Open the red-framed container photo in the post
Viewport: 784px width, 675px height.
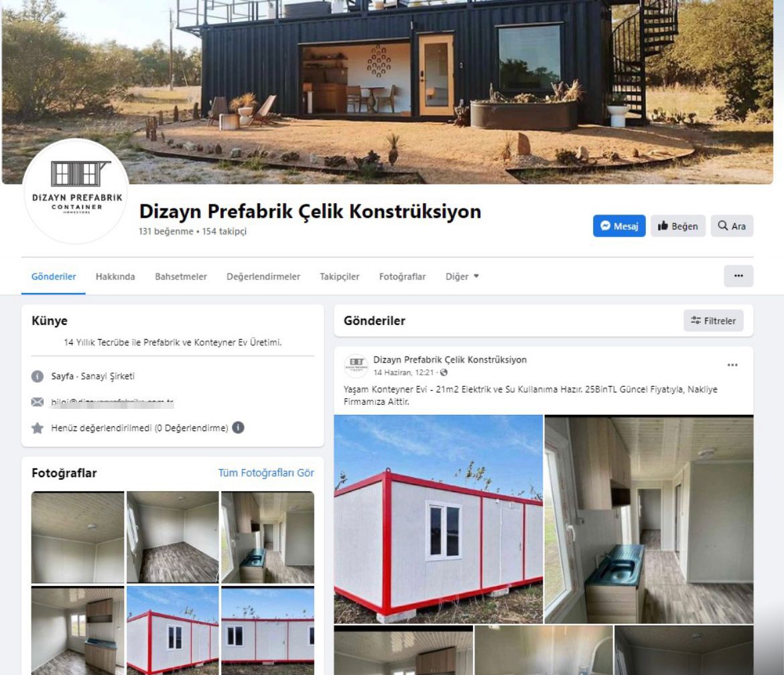click(x=438, y=519)
